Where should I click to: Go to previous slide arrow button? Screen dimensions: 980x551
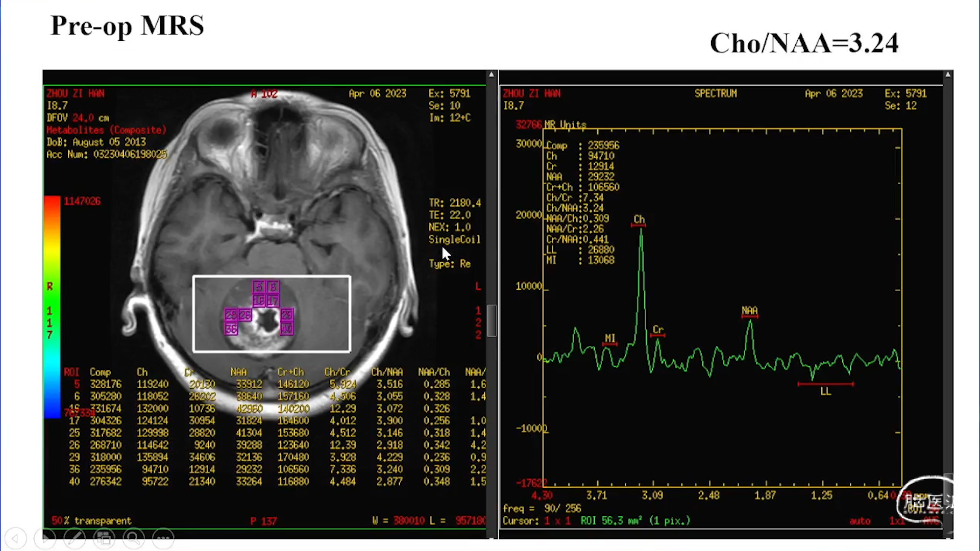(15, 538)
